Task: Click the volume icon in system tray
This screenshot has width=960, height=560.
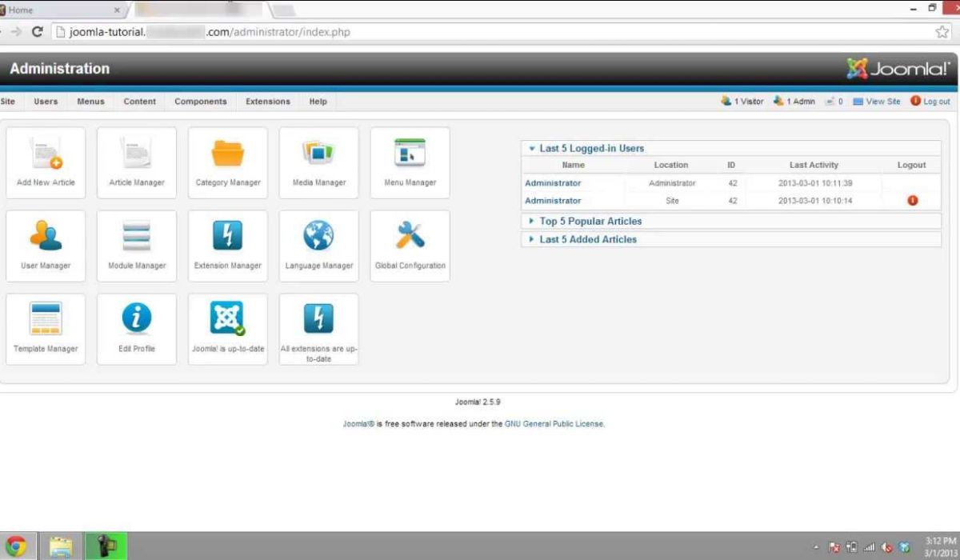Action: pyautogui.click(x=886, y=548)
